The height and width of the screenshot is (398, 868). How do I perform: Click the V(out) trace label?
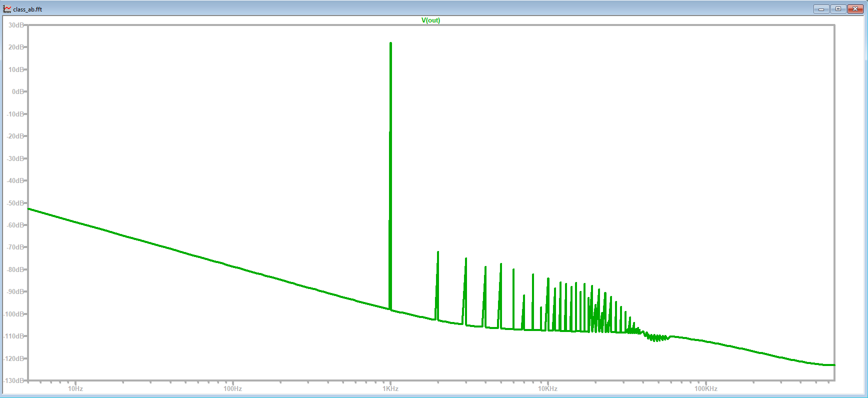tap(430, 20)
